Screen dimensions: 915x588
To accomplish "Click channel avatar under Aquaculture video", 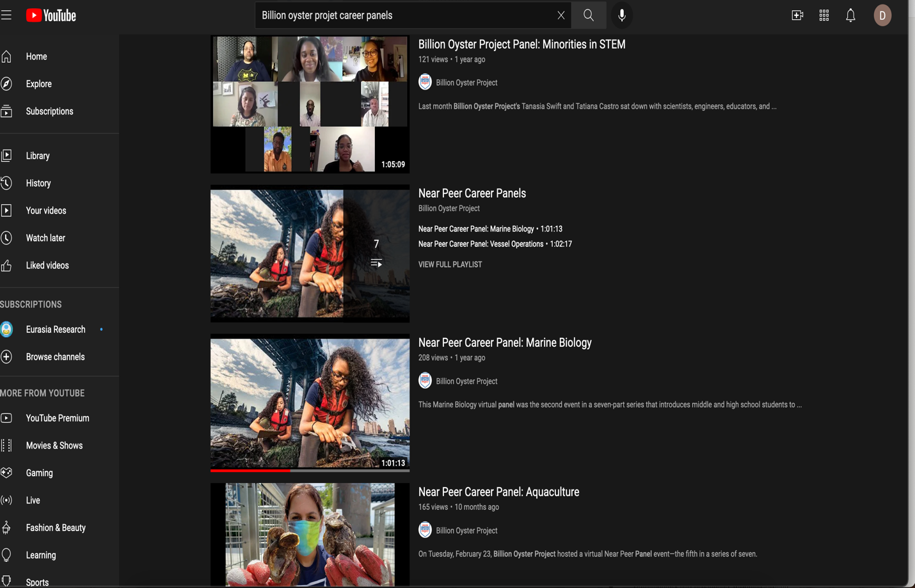I will (425, 530).
